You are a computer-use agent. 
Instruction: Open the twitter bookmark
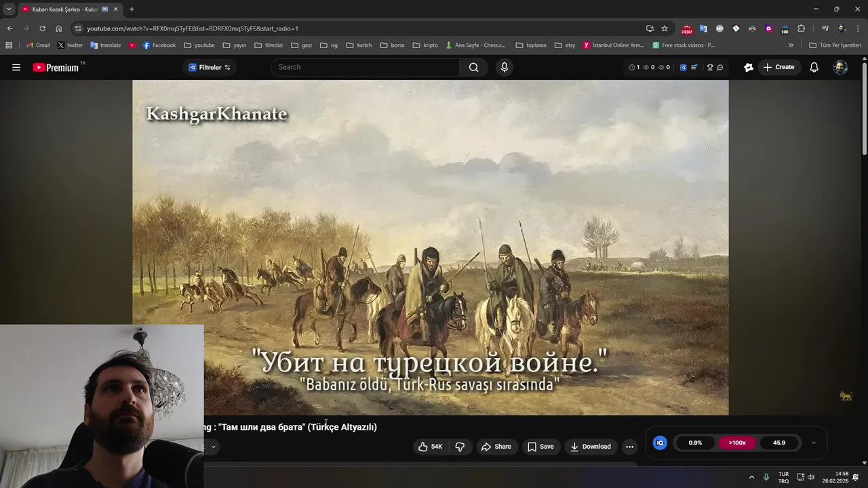pyautogui.click(x=71, y=45)
